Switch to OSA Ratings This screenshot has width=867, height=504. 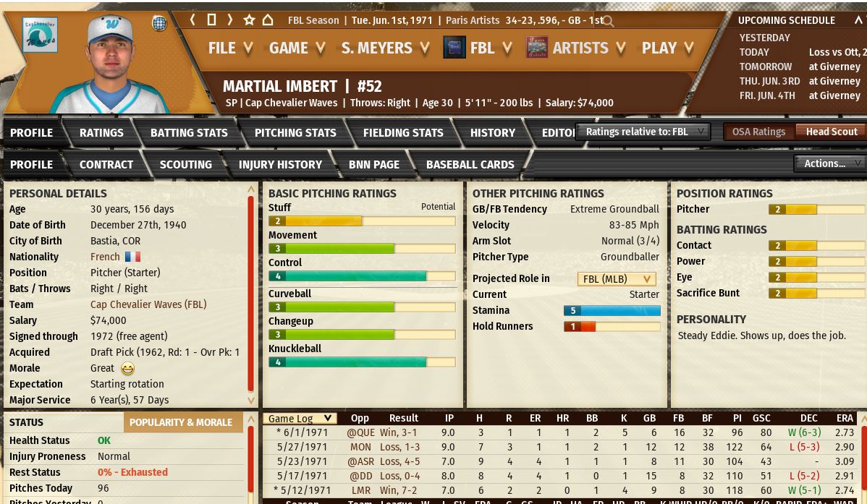(x=758, y=132)
